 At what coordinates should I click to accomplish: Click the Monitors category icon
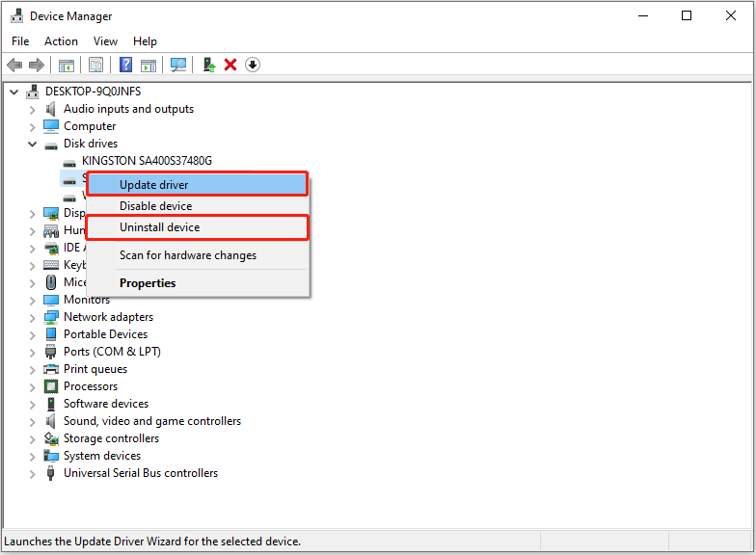(x=51, y=300)
